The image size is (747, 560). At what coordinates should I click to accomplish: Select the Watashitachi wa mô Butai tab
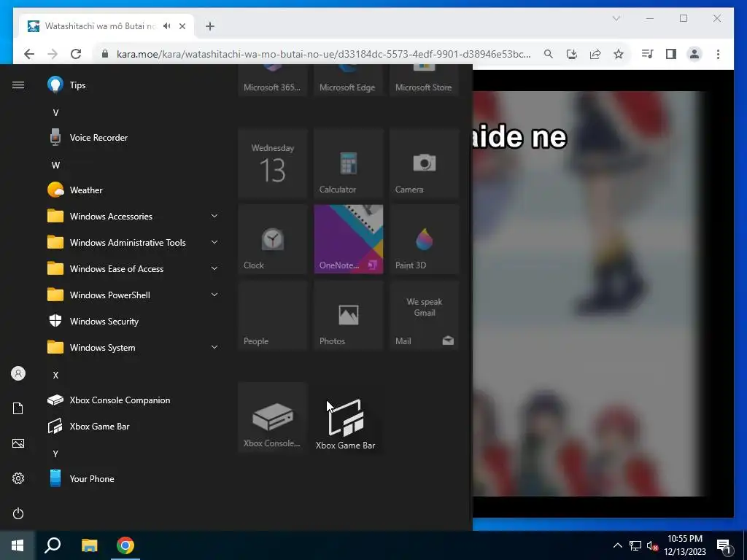coord(100,26)
